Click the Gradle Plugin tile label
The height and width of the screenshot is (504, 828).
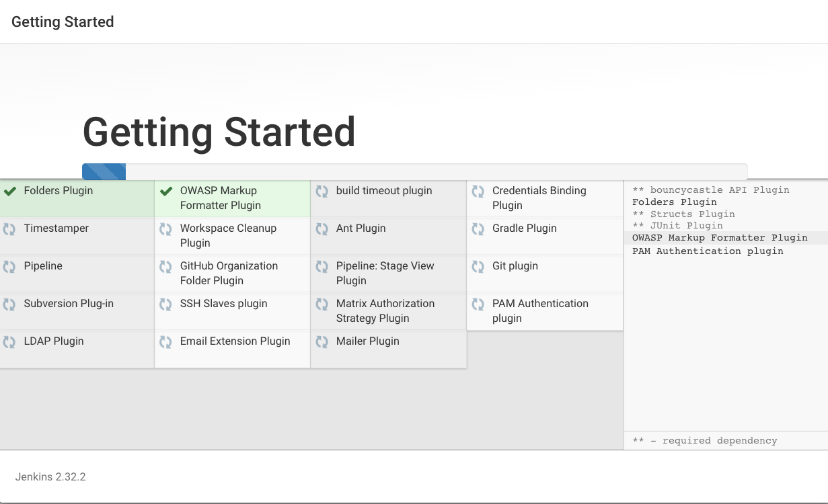[x=525, y=228]
